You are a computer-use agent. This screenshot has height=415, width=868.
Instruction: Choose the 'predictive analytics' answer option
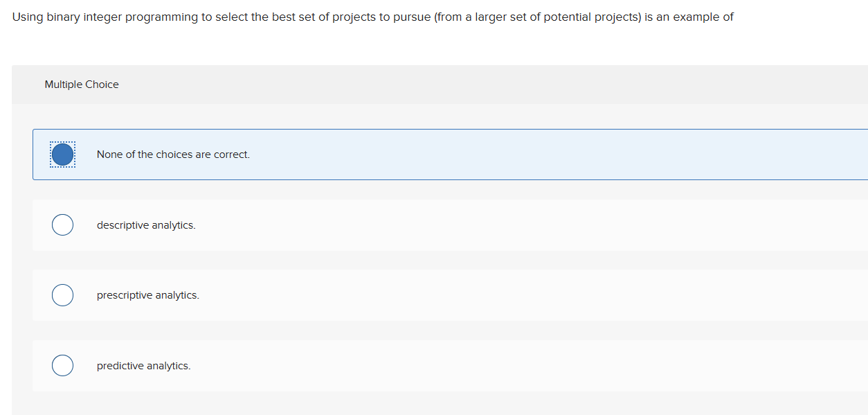[143, 365]
